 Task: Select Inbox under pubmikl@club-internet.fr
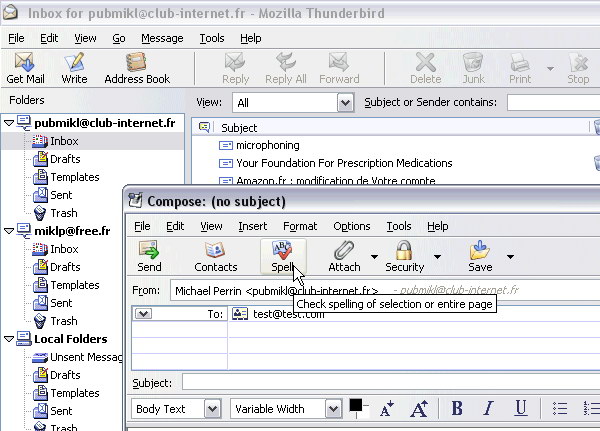(x=64, y=141)
